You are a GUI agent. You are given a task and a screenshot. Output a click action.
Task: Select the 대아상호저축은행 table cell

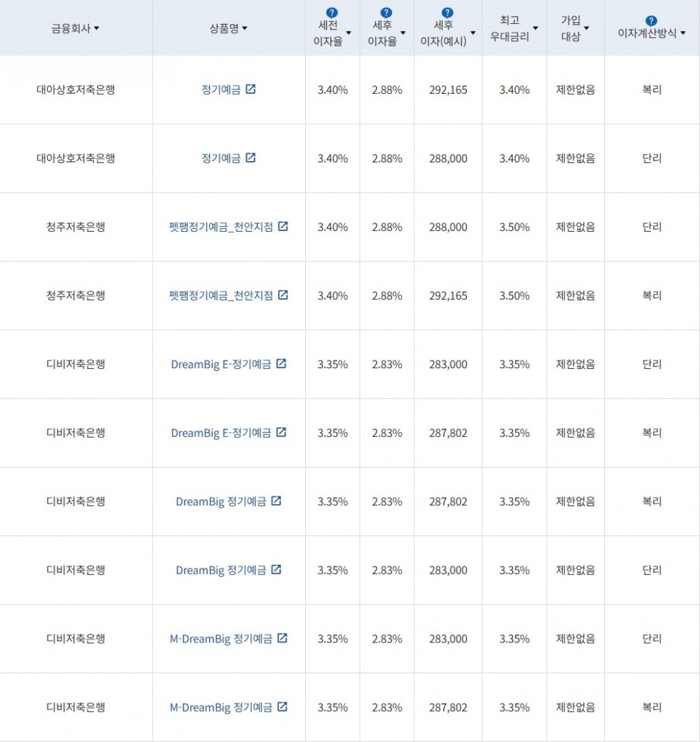click(75, 90)
